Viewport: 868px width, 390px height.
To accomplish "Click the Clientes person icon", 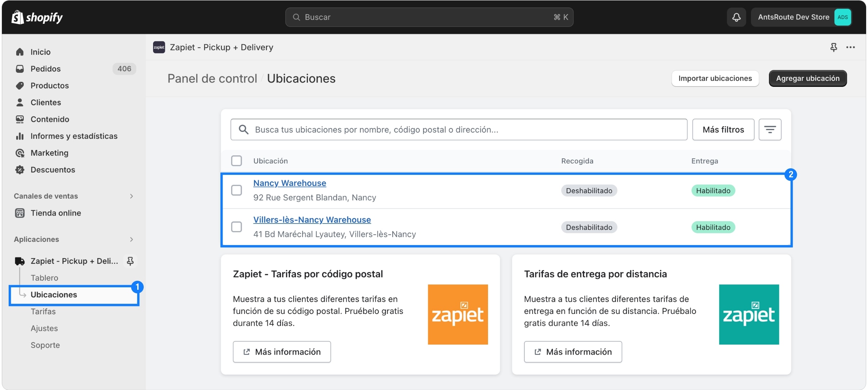I will [x=20, y=102].
